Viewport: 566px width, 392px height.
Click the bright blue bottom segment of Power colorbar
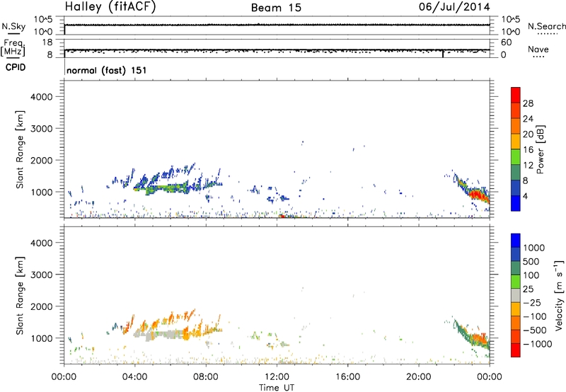516,203
